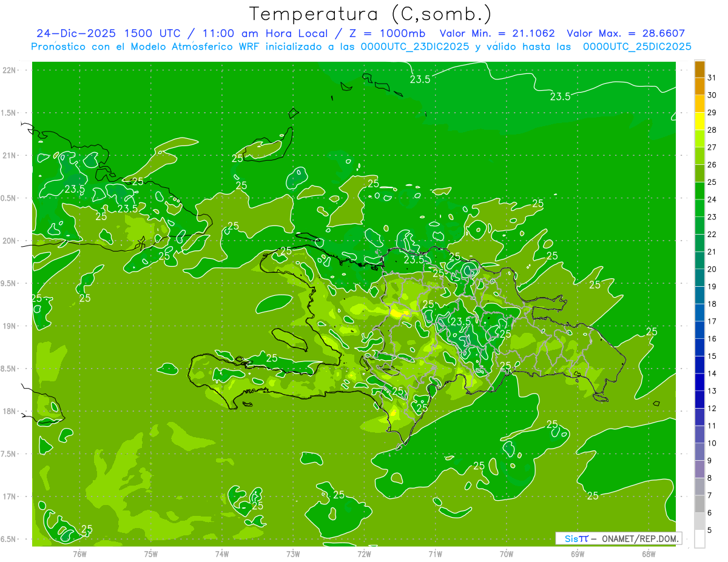Select the gray legend swatch between 6 and 7
Viewport: 728px width, 562px height.
coord(699,504)
